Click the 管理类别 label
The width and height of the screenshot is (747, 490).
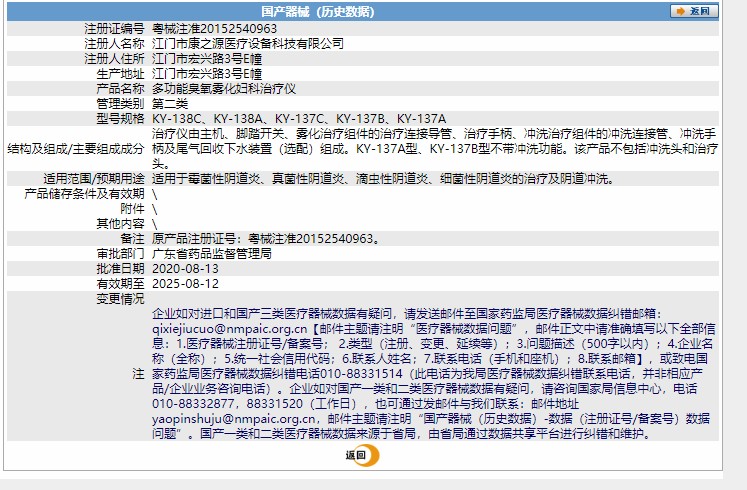[120, 104]
